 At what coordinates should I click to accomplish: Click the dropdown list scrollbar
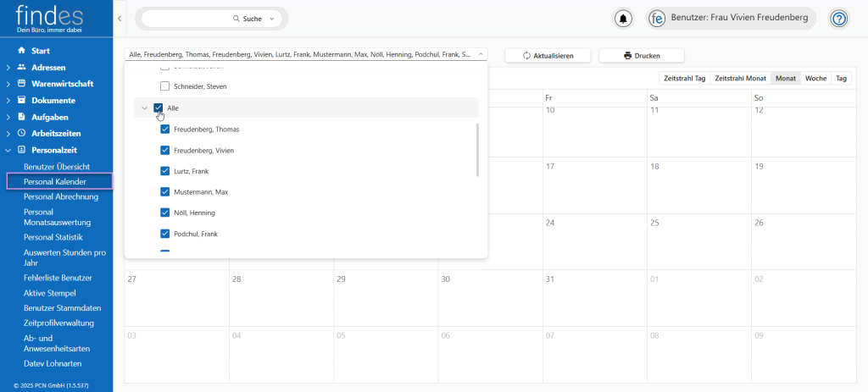[x=478, y=150]
